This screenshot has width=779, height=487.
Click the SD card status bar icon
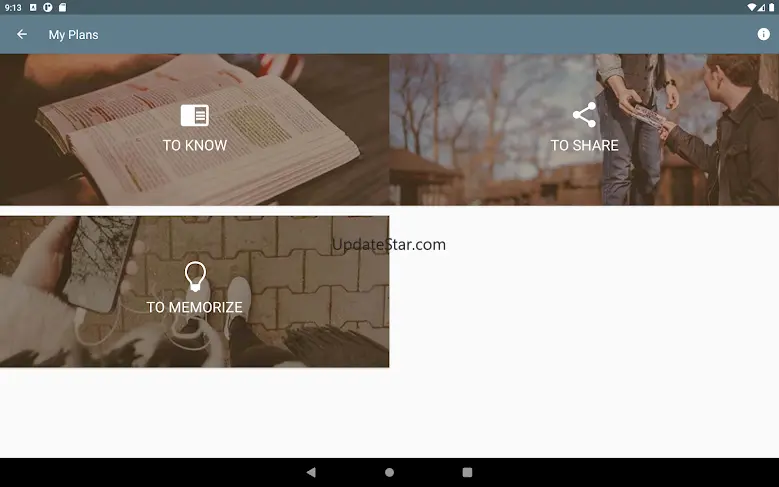point(62,7)
